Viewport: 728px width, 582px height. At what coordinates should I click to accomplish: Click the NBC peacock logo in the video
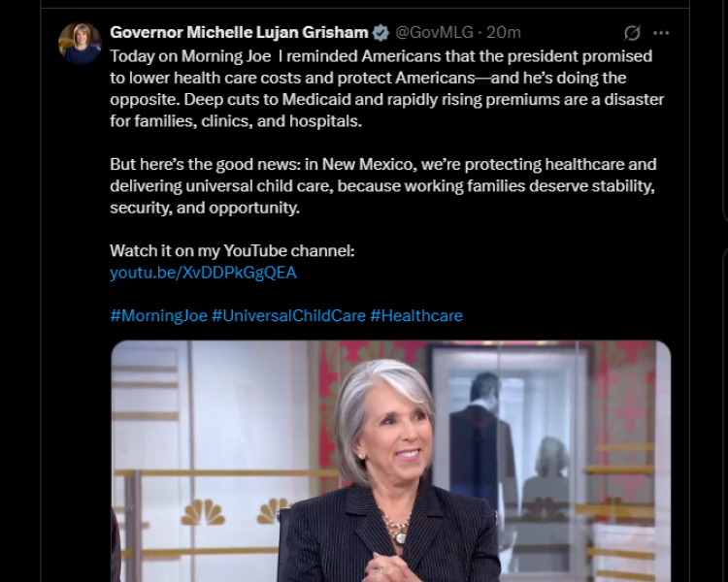(x=203, y=511)
